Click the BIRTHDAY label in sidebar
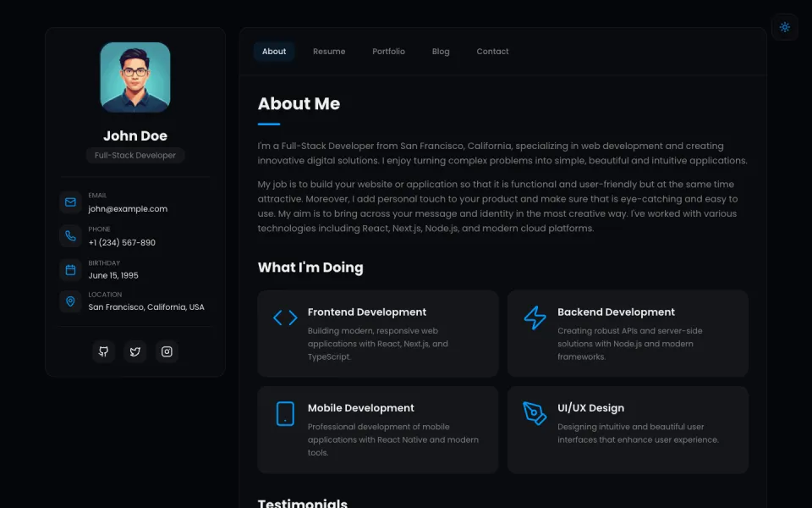Image resolution: width=812 pixels, height=508 pixels. pos(104,263)
